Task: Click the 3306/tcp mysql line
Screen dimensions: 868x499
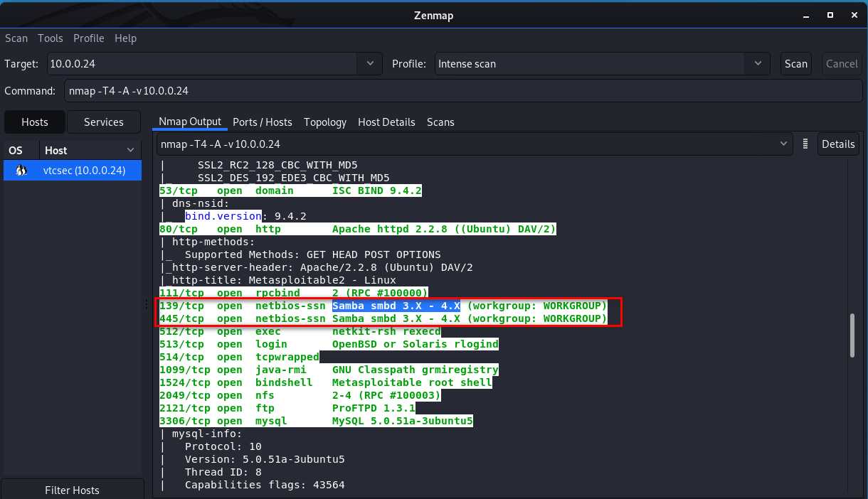Action: [317, 421]
